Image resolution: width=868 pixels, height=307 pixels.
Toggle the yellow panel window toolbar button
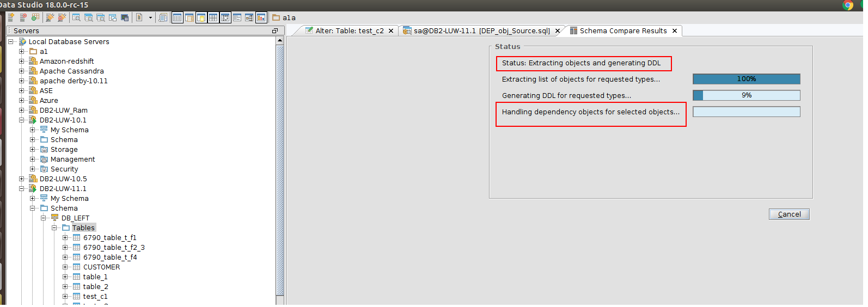click(x=201, y=17)
